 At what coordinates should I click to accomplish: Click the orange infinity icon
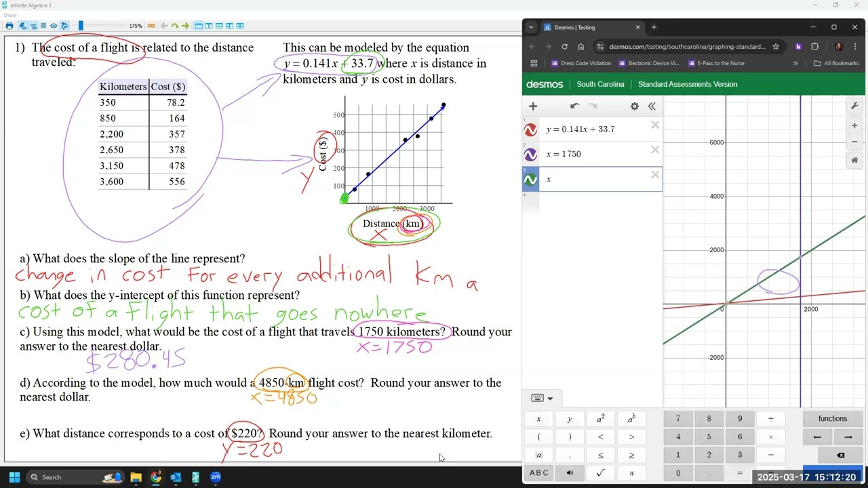[x=151, y=26]
